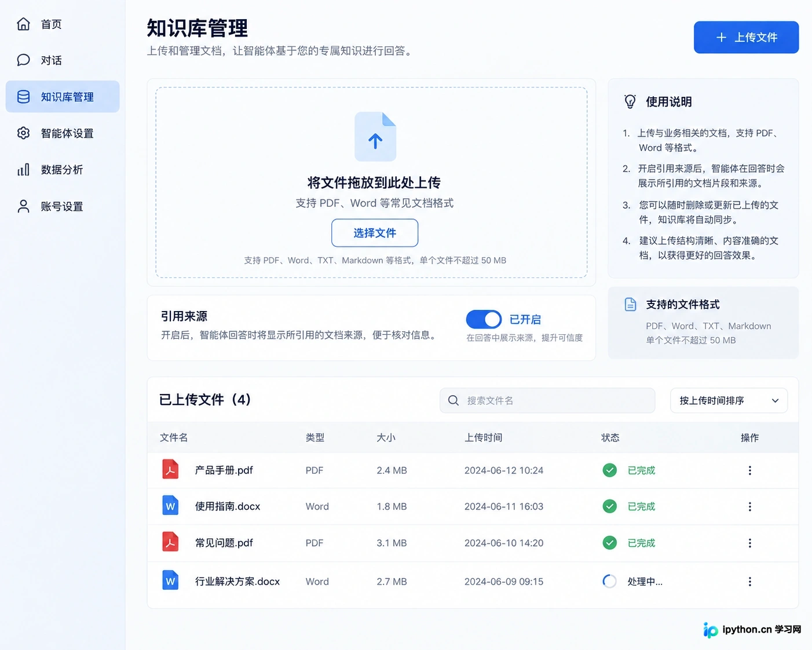Click the processing spinner for 行业解决方案.docx
The image size is (812, 650).
click(609, 581)
